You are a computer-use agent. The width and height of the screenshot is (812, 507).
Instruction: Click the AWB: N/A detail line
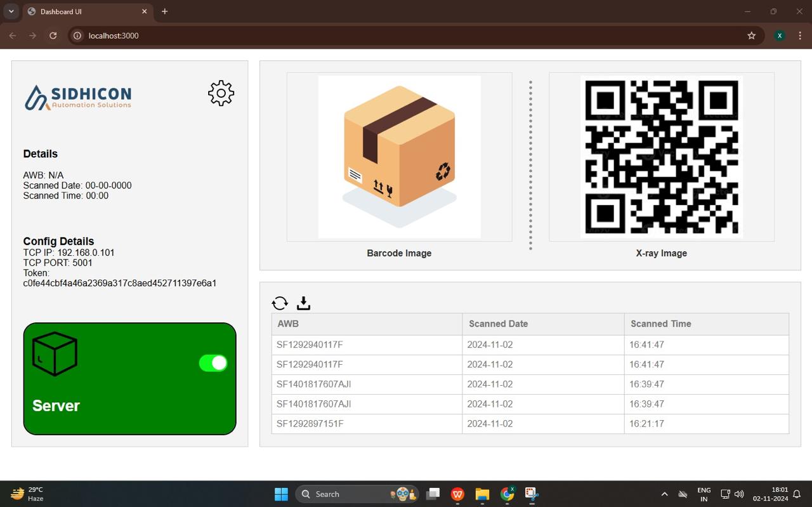pos(43,175)
